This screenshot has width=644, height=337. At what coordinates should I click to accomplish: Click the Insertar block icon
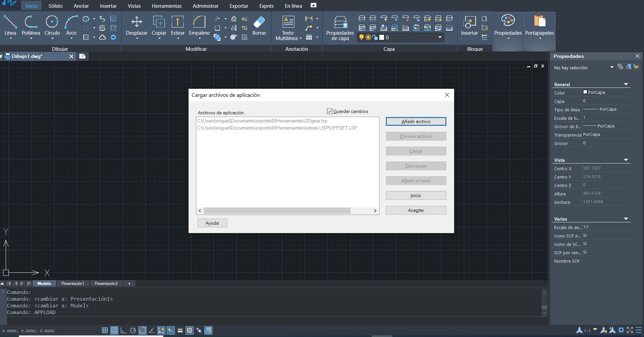469,22
